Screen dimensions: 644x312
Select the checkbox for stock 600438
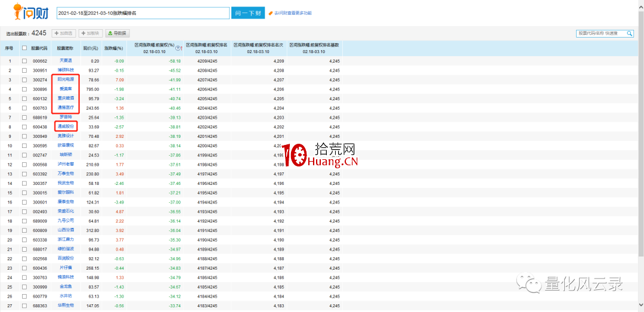[24, 126]
